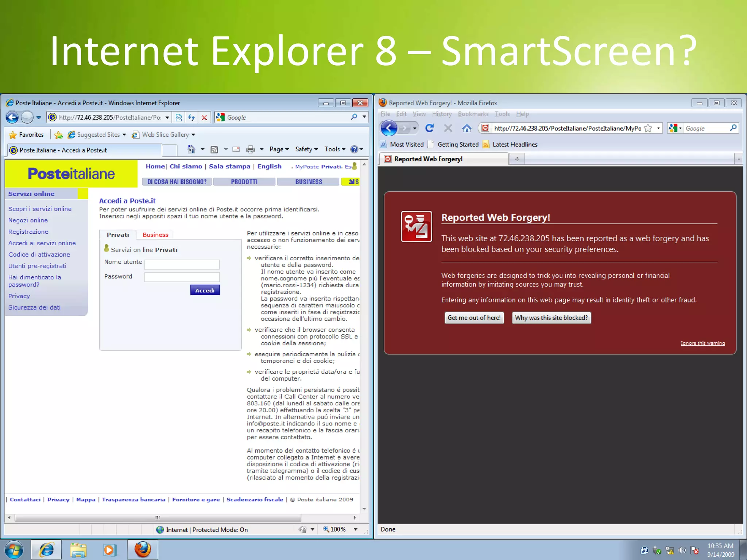Open Internet Explorer from taskbar
Image resolution: width=747 pixels, height=560 pixels.
(x=46, y=550)
